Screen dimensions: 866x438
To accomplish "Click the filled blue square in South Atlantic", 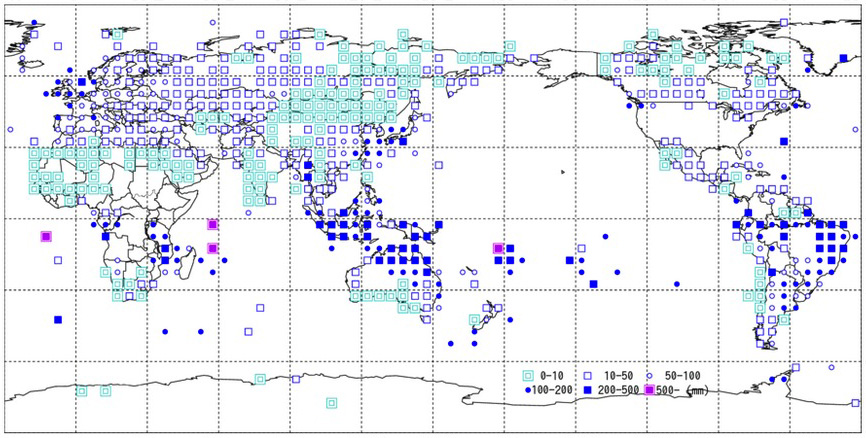I will tap(57, 320).
